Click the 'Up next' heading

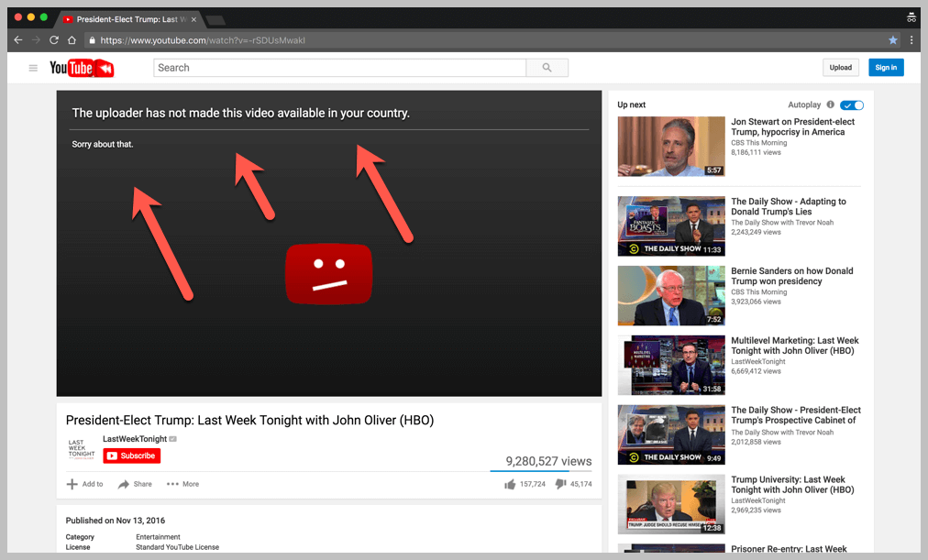click(x=632, y=104)
